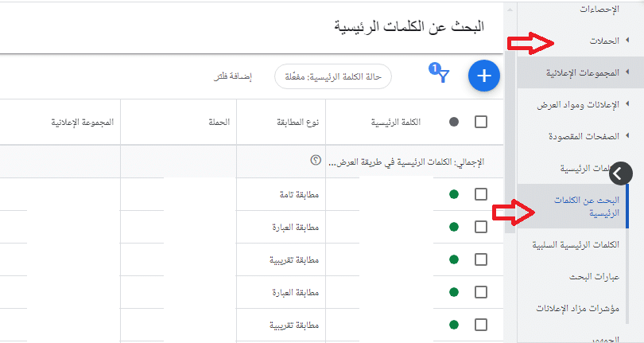
Task: Click the sidebar scrollbar up arrow
Action: pyautogui.click(x=510, y=9)
